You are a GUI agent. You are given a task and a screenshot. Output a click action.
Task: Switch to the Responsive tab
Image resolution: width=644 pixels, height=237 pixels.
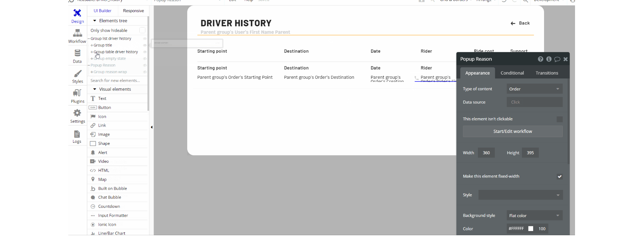[133, 11]
